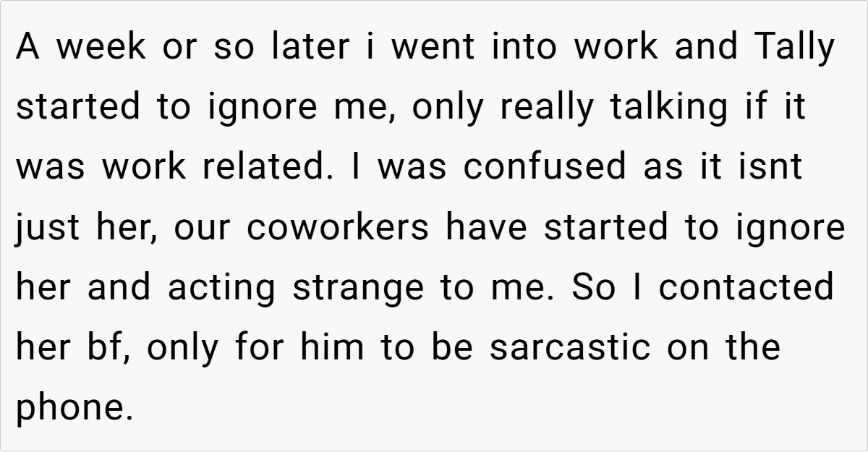The height and width of the screenshot is (452, 868).
Task: Click on the word "acting"
Action: click(221, 288)
